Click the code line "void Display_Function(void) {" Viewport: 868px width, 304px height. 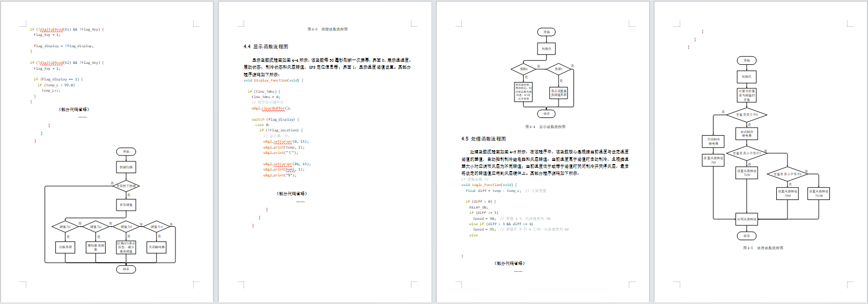pos(273,80)
